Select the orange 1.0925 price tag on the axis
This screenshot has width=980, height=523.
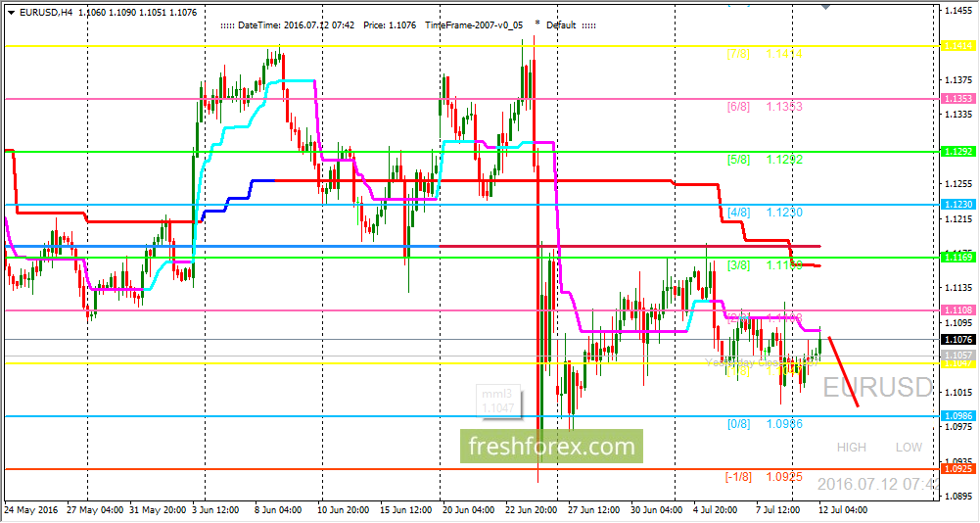click(958, 468)
